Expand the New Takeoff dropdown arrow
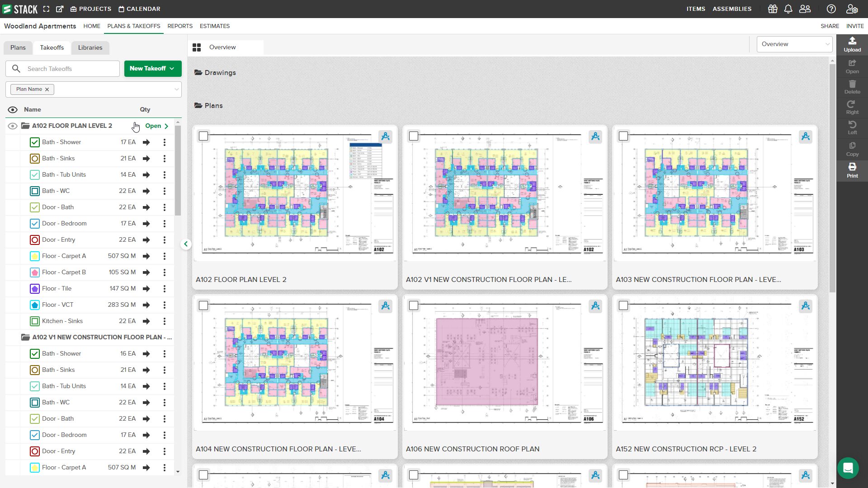The width and height of the screenshot is (868, 488). coord(172,69)
